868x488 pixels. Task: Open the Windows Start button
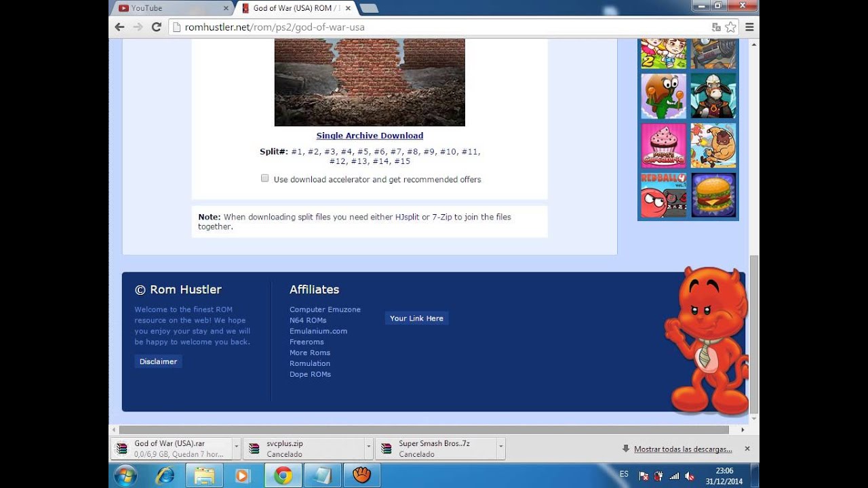(126, 476)
